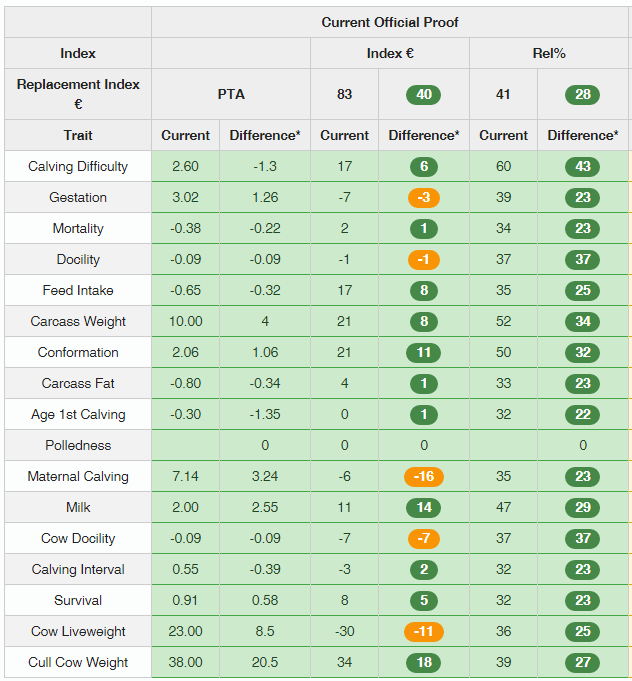Image resolution: width=632 pixels, height=681 pixels.
Task: Click the green 28 Rel% badge in Replacement Index row
Action: [582, 94]
